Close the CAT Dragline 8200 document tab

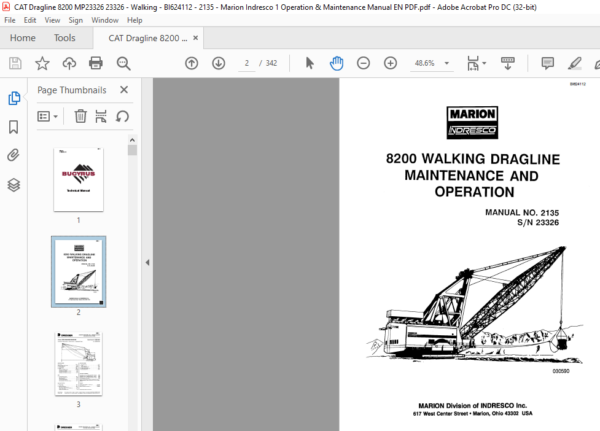[196, 38]
